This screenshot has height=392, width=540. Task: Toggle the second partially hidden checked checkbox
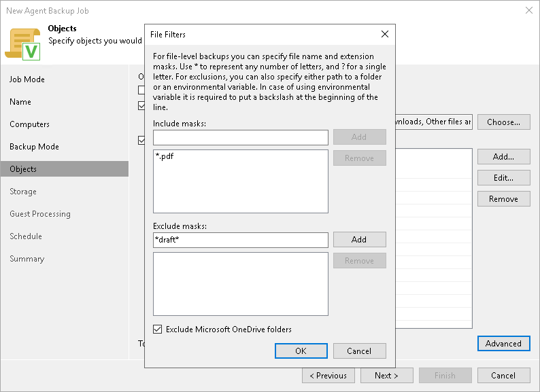[x=141, y=106]
